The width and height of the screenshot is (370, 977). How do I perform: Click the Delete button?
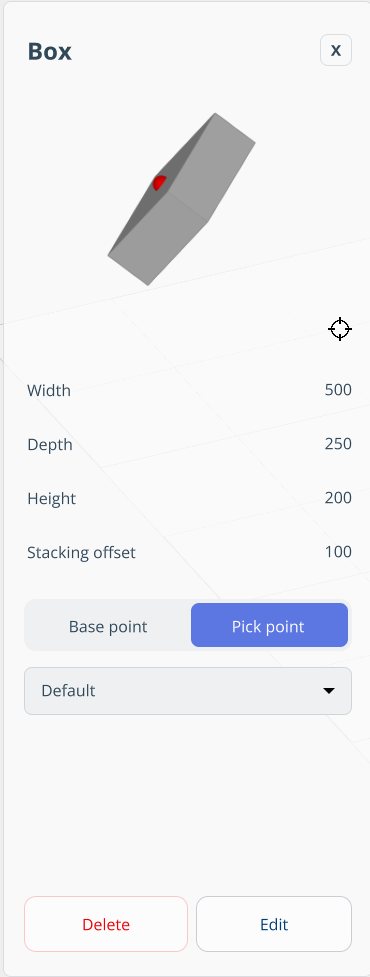[x=106, y=924]
